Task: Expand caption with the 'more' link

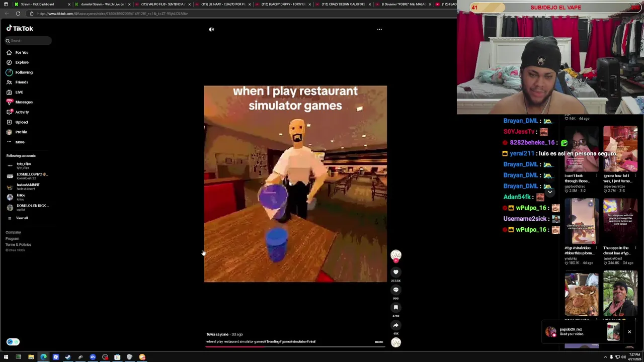Action: click(x=379, y=342)
